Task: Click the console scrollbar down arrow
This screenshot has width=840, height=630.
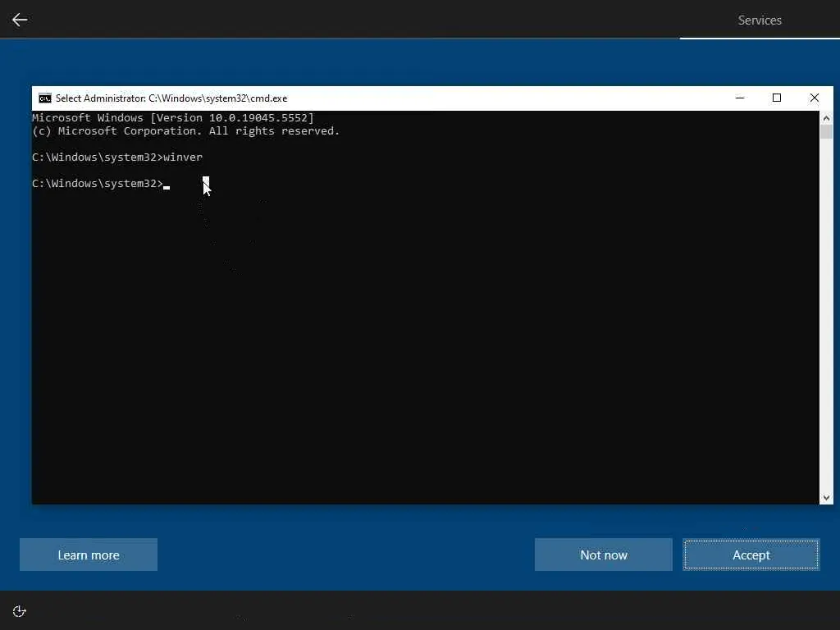Action: tap(826, 498)
